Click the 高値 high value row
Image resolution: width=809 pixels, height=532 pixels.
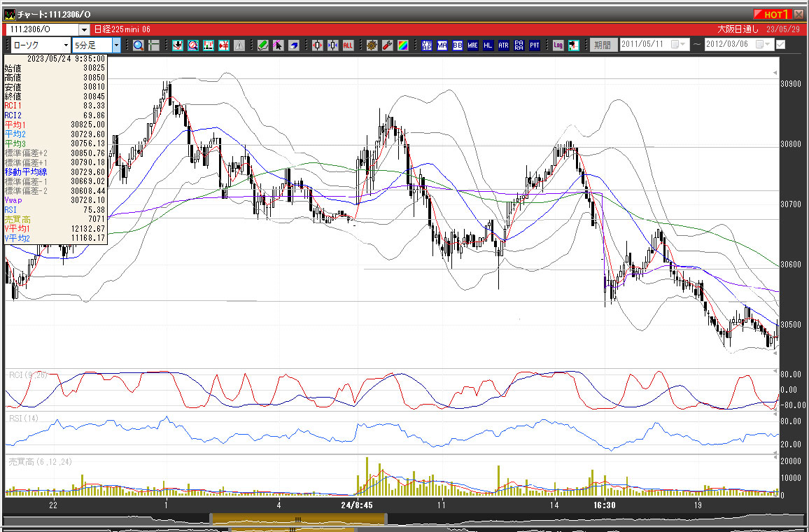pos(55,78)
